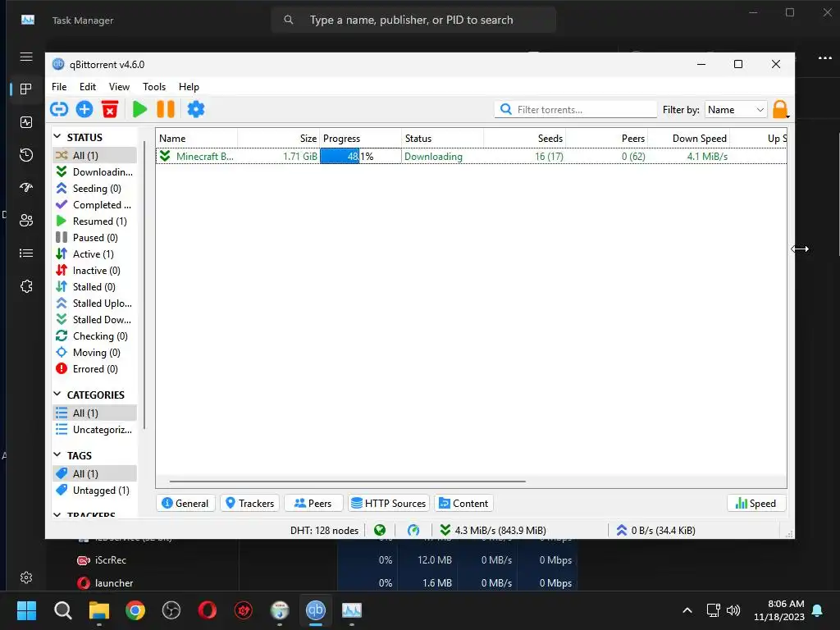Select Stalled Downloading filter
This screenshot has height=630, width=840.
[95, 320]
